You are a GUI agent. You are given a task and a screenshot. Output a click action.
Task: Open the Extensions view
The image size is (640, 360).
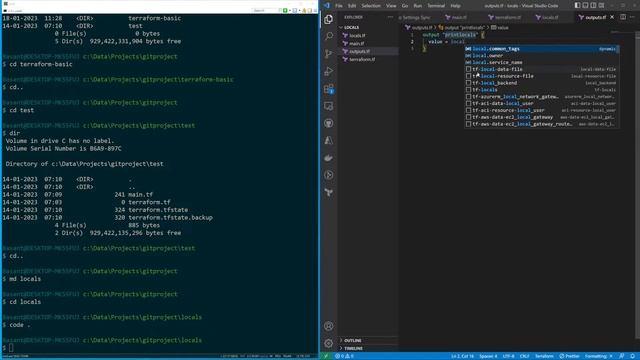(x=329, y=89)
